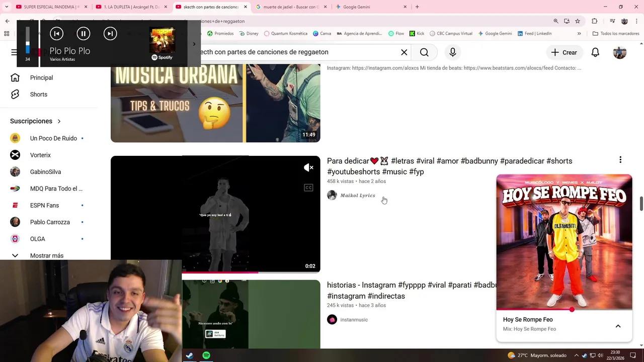Open Steam from taskbar
Viewport: 644px width, 362px height.
190,355
